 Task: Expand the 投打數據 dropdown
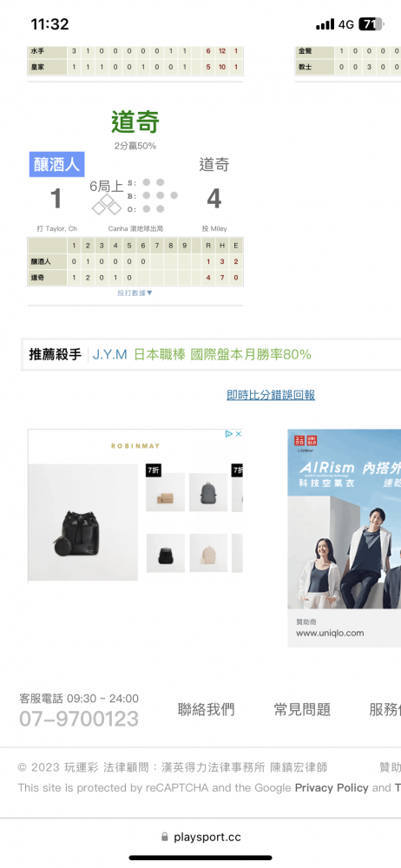click(x=135, y=293)
